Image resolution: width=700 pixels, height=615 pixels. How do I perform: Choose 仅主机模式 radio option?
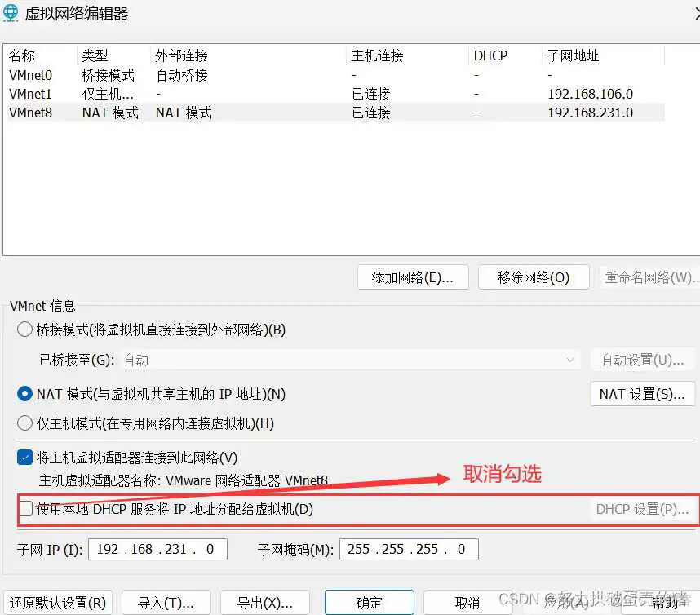(x=24, y=423)
